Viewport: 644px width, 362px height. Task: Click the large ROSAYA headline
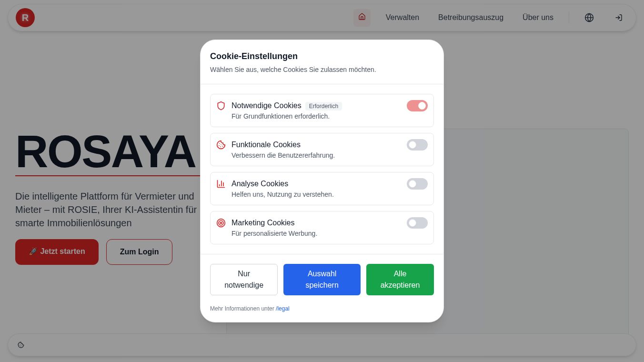coord(106,151)
